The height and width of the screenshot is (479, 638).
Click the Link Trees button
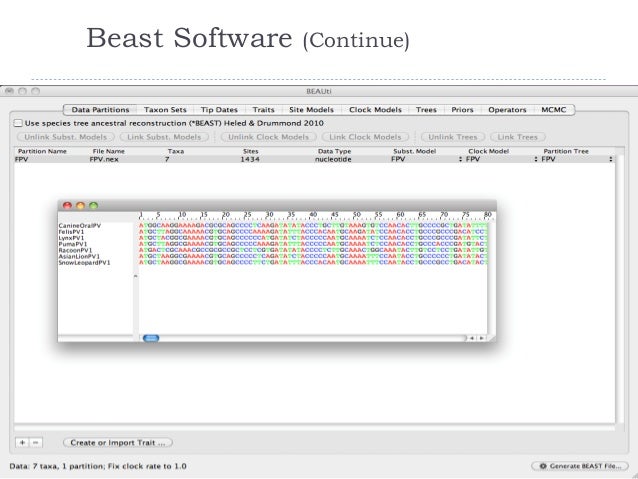pos(518,137)
